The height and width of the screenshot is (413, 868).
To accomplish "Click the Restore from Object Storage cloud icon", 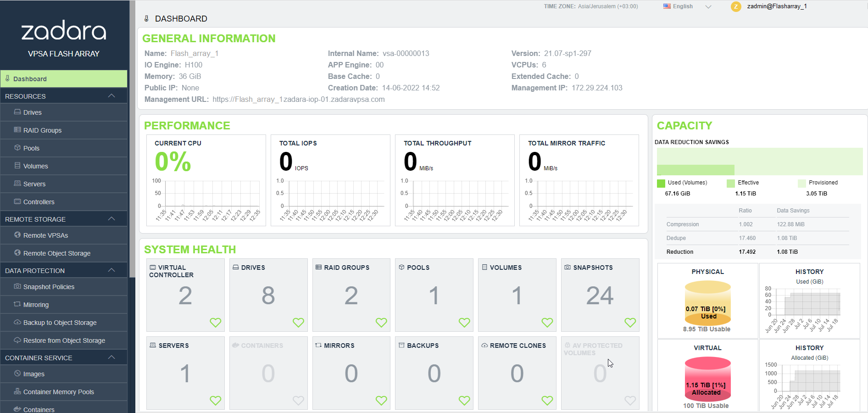I will tap(17, 340).
